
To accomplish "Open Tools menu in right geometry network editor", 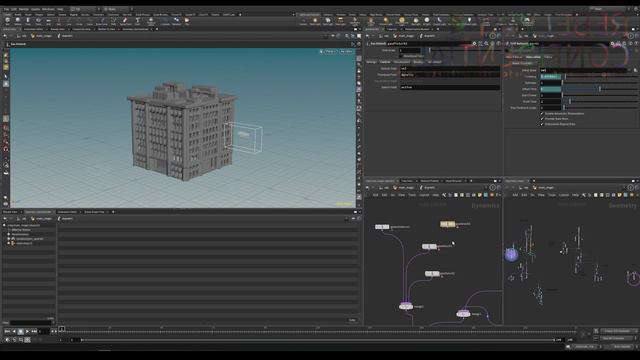I will tap(552, 195).
